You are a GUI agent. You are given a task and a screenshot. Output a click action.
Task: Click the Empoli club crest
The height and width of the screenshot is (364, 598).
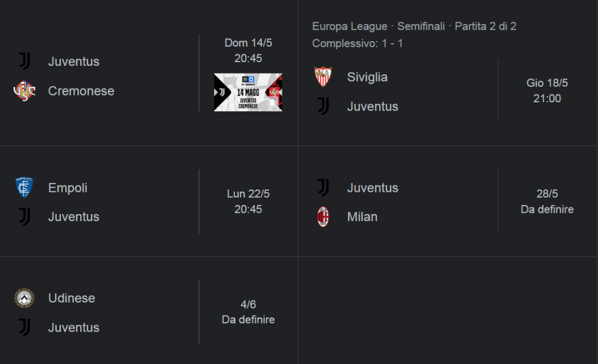click(25, 188)
